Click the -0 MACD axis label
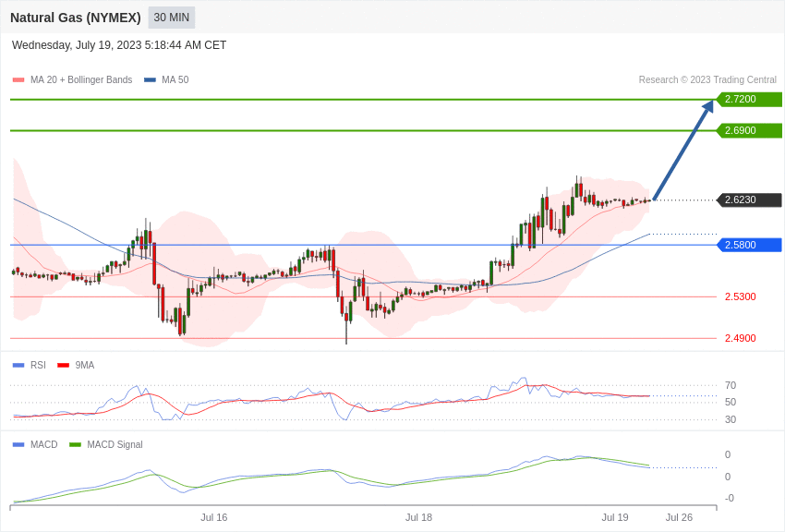This screenshot has height=532, width=785. 730,498
